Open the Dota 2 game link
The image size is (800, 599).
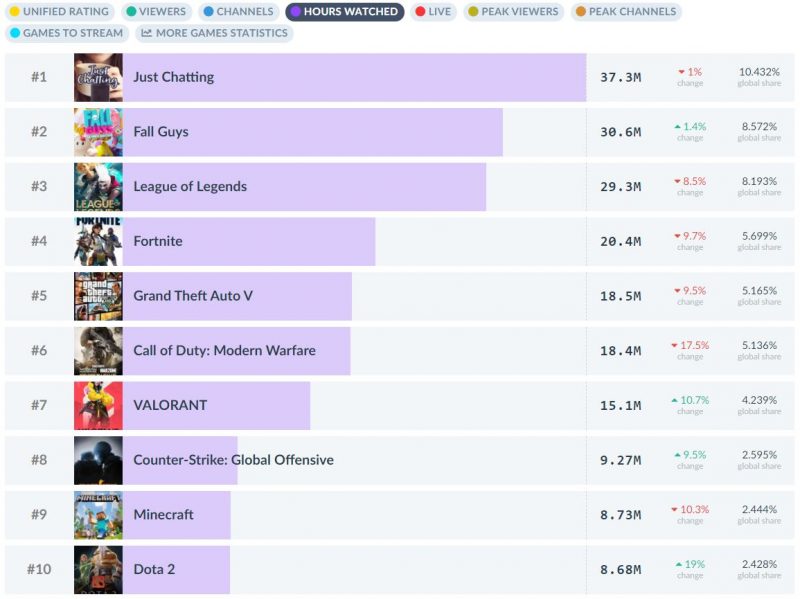click(154, 569)
